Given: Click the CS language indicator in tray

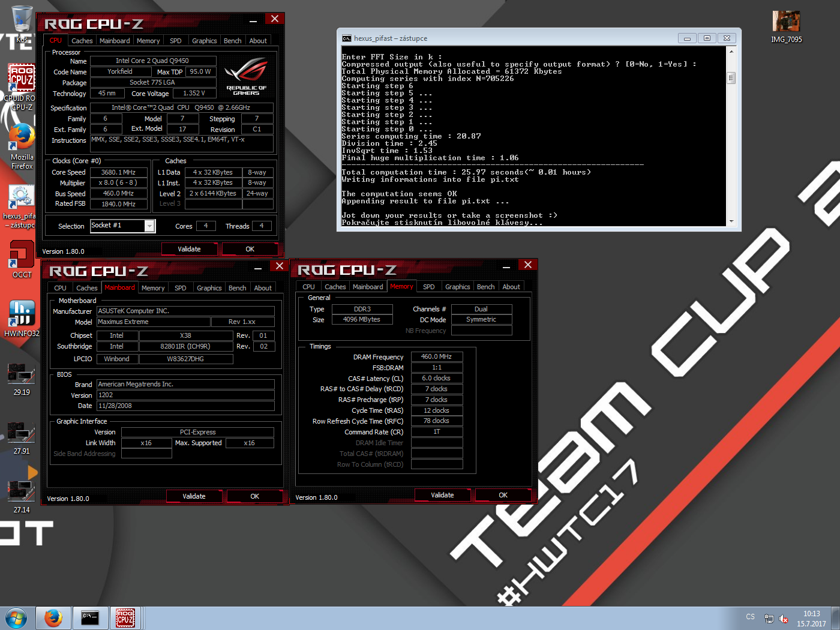Looking at the screenshot, I should pos(750,617).
